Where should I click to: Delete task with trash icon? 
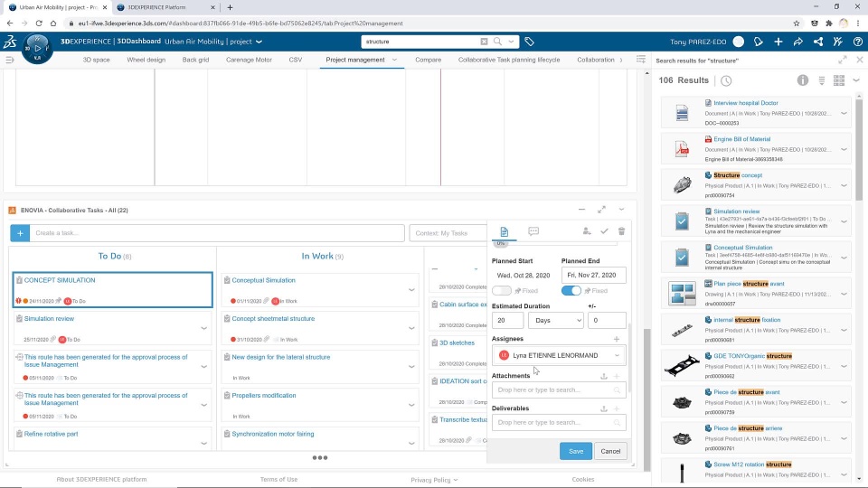621,231
